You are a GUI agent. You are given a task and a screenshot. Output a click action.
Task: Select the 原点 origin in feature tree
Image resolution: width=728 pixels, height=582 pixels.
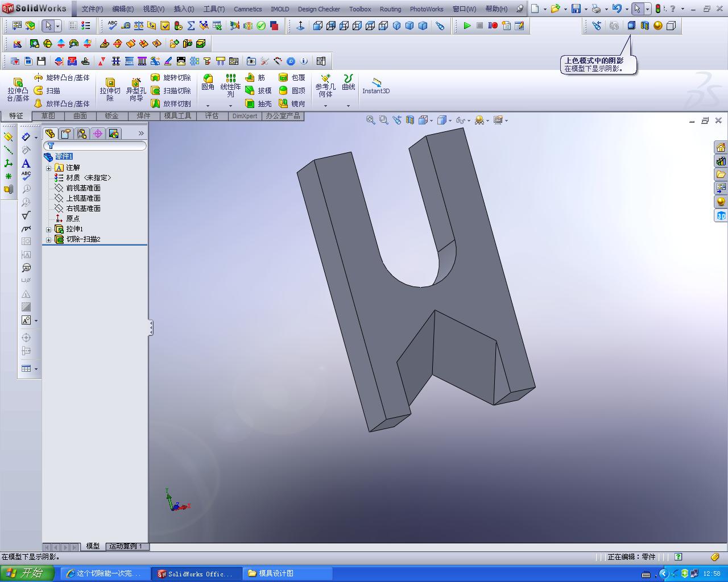pyautogui.click(x=73, y=219)
